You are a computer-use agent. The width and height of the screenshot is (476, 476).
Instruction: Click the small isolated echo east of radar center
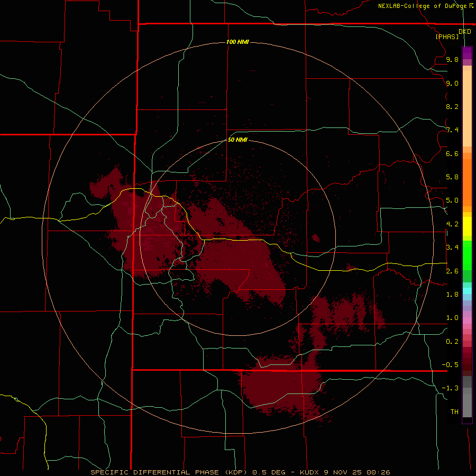click(x=316, y=238)
